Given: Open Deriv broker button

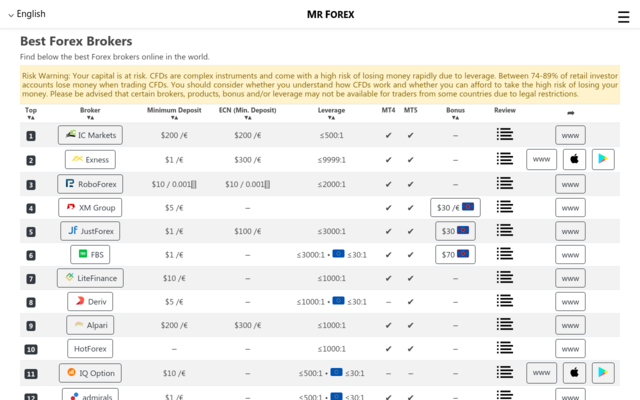Looking at the screenshot, I should coord(90,302).
